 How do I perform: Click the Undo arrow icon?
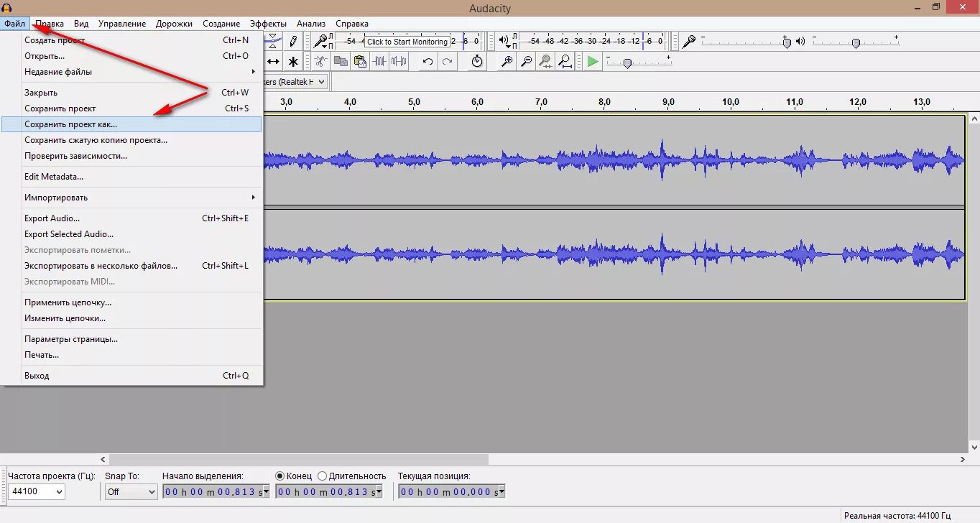[x=427, y=62]
